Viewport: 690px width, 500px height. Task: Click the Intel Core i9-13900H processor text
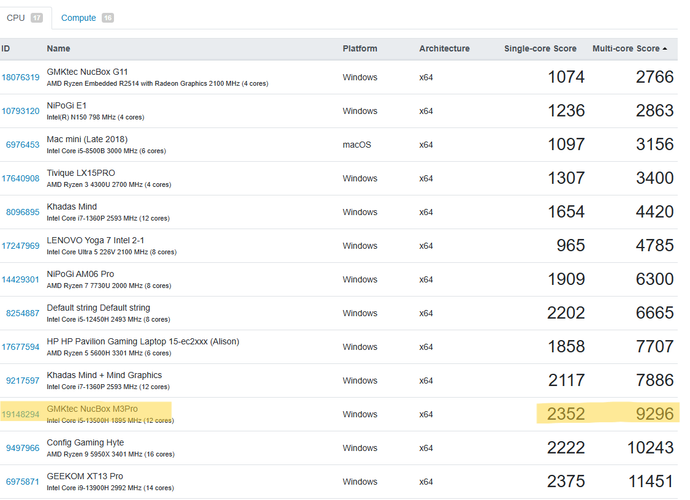click(x=110, y=488)
